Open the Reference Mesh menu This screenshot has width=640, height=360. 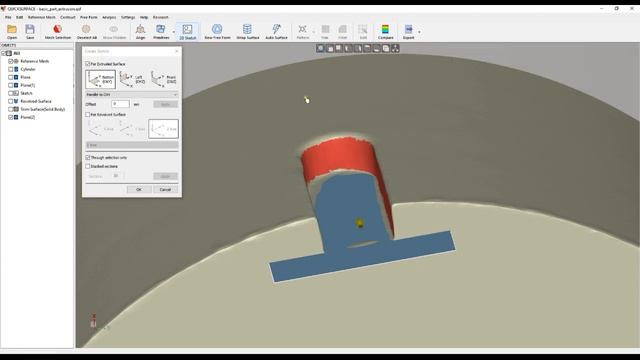point(42,18)
